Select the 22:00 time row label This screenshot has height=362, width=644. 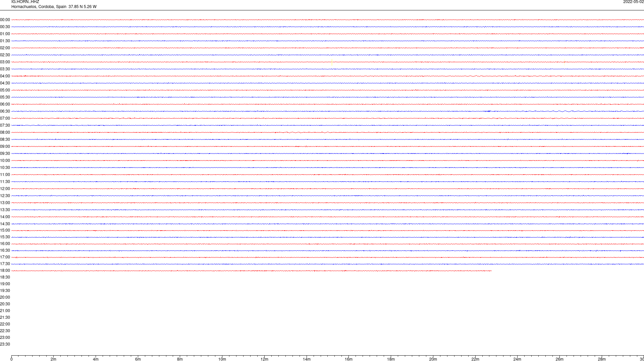5,324
